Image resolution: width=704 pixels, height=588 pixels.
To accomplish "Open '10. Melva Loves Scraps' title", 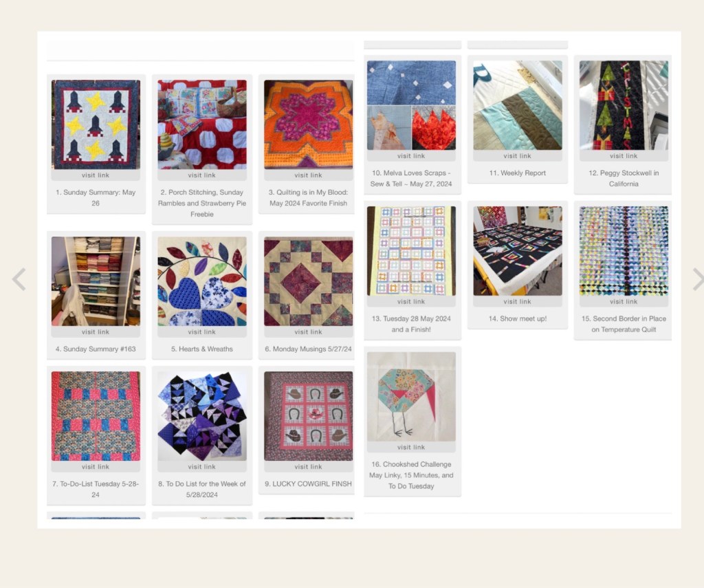I will (x=411, y=178).
